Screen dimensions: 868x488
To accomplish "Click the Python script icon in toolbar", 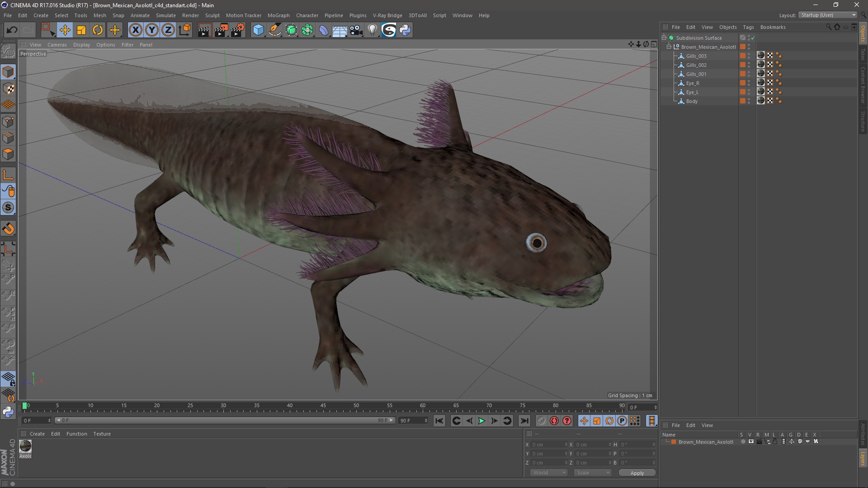I will (405, 30).
